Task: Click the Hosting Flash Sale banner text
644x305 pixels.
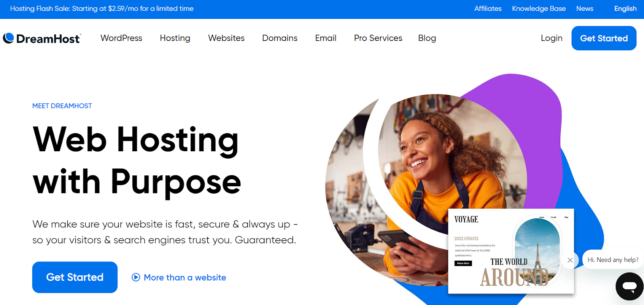Action: [x=102, y=8]
